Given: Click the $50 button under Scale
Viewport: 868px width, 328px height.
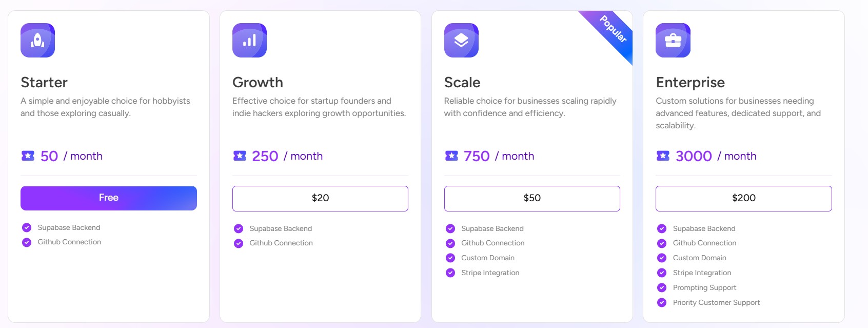Looking at the screenshot, I should click(532, 198).
